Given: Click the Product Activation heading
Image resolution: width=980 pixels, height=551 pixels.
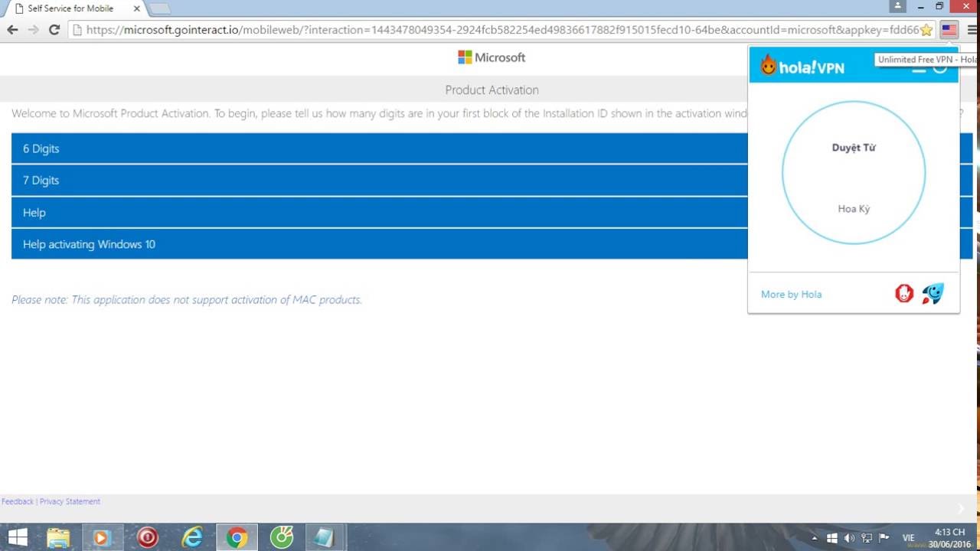Looking at the screenshot, I should (492, 90).
